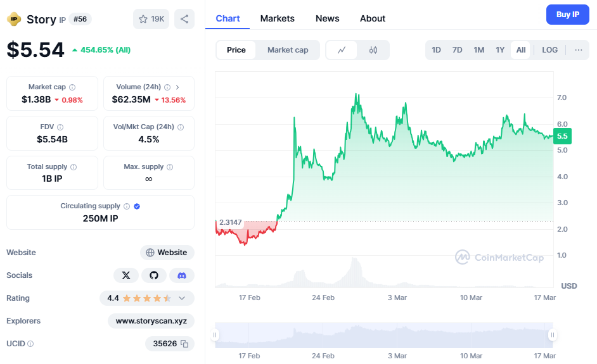Open the Discord social link
Image resolution: width=597 pixels, height=364 pixels.
[182, 275]
